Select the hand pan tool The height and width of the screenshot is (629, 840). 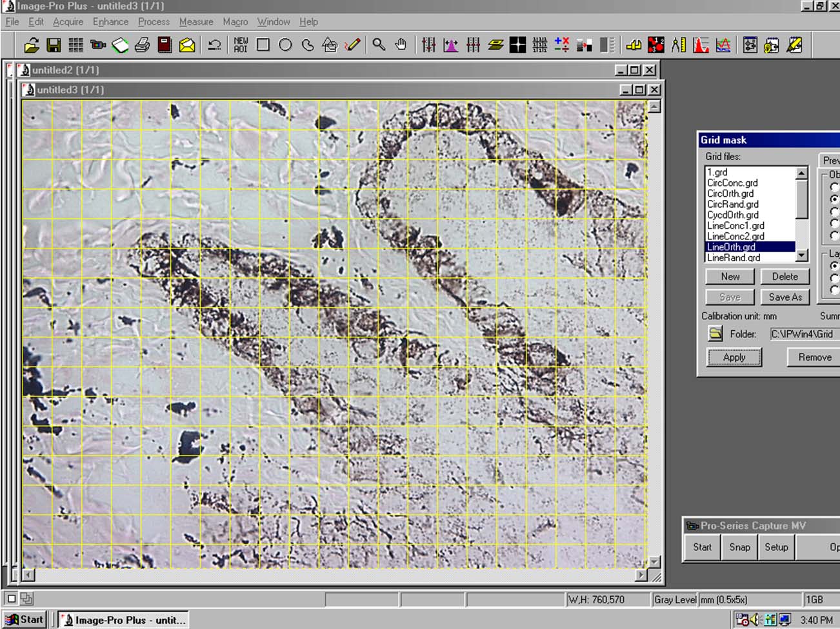click(x=401, y=45)
